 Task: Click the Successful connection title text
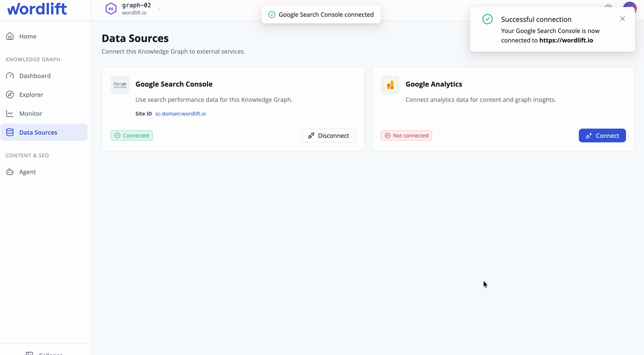(x=536, y=19)
